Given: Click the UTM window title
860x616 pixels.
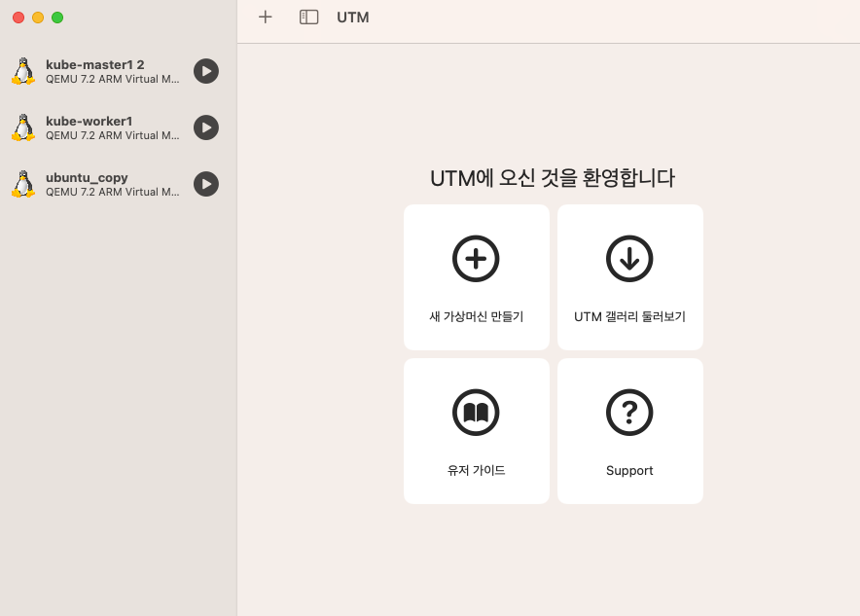Looking at the screenshot, I should coord(353,18).
